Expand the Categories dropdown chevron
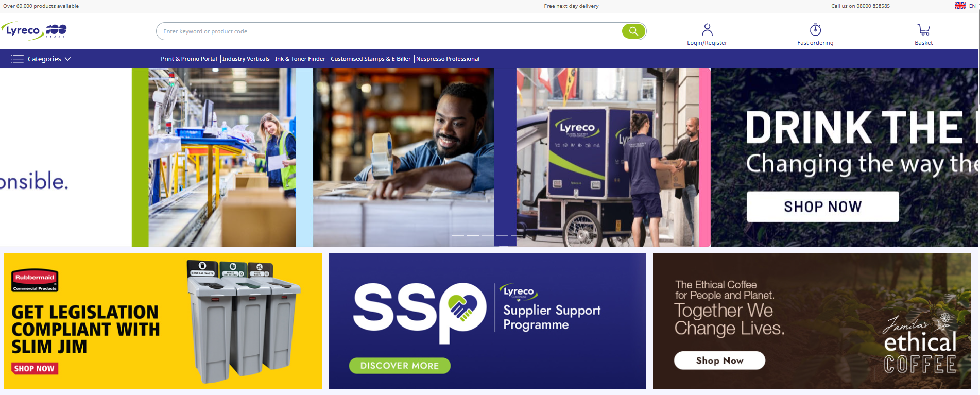Viewport: 980px width, 395px height. [x=67, y=59]
